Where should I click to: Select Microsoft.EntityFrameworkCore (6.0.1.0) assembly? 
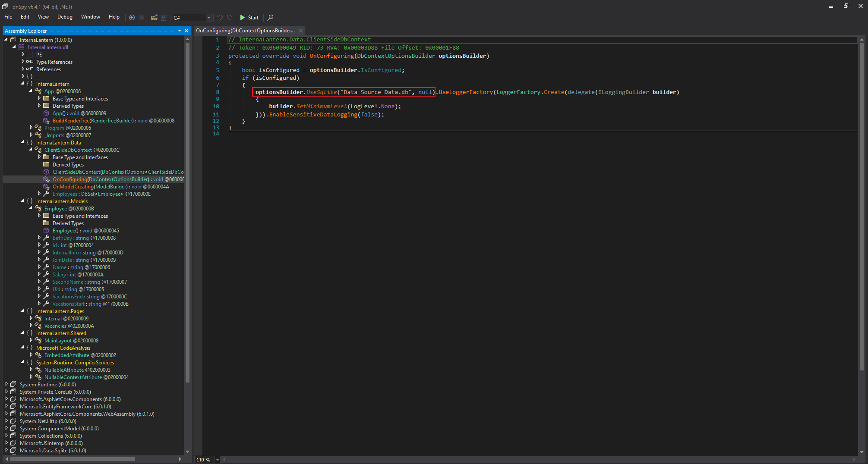pos(66,406)
